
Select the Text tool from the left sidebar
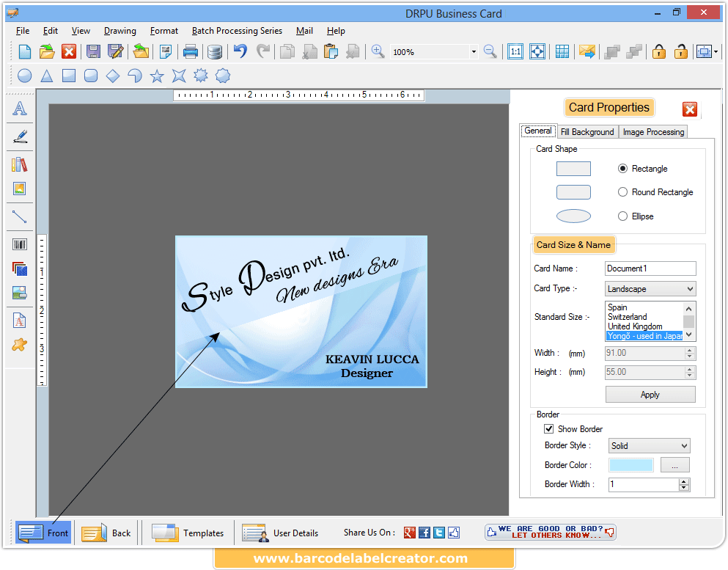click(18, 108)
